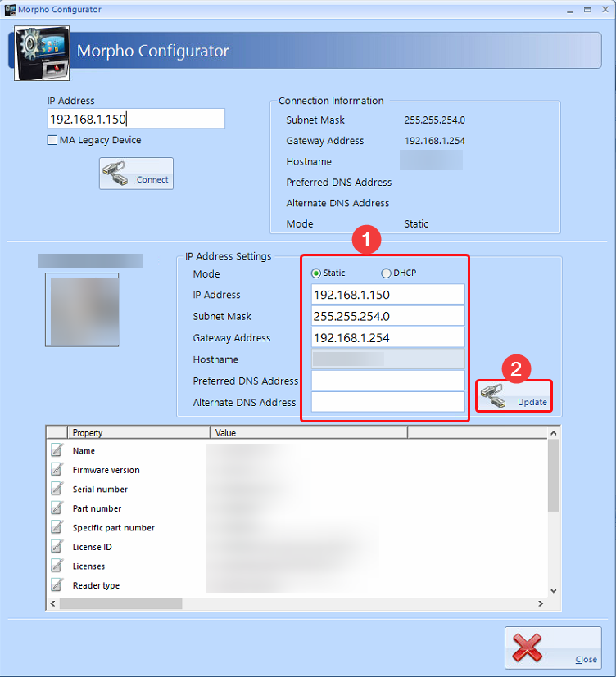Click the disabled Hostname field
This screenshot has width=616, height=677.
(388, 359)
